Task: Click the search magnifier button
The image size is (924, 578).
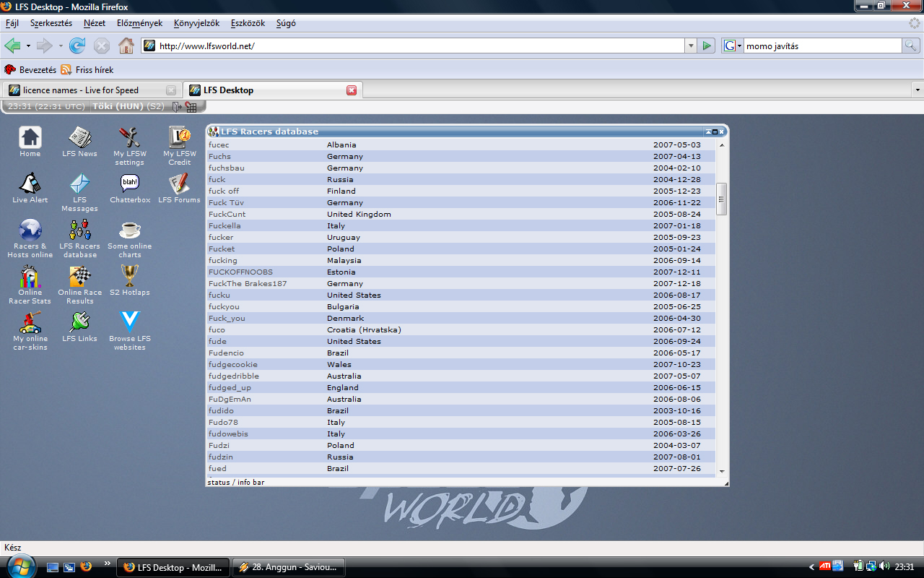Action: click(x=912, y=46)
